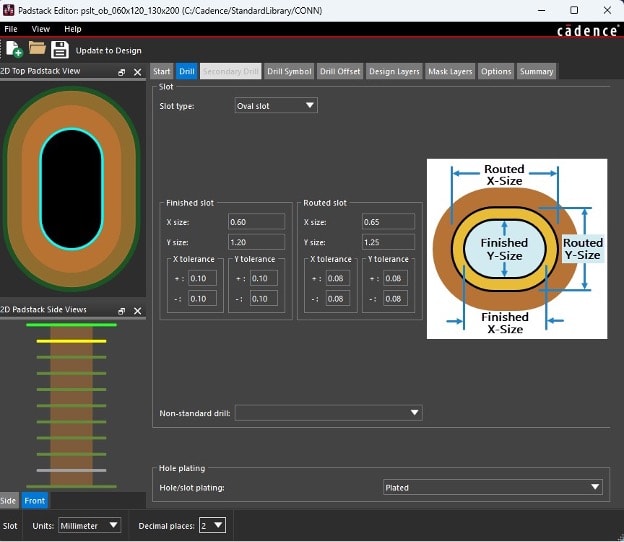Click the Finished slot X size field
The width and height of the screenshot is (624, 542).
click(x=255, y=221)
